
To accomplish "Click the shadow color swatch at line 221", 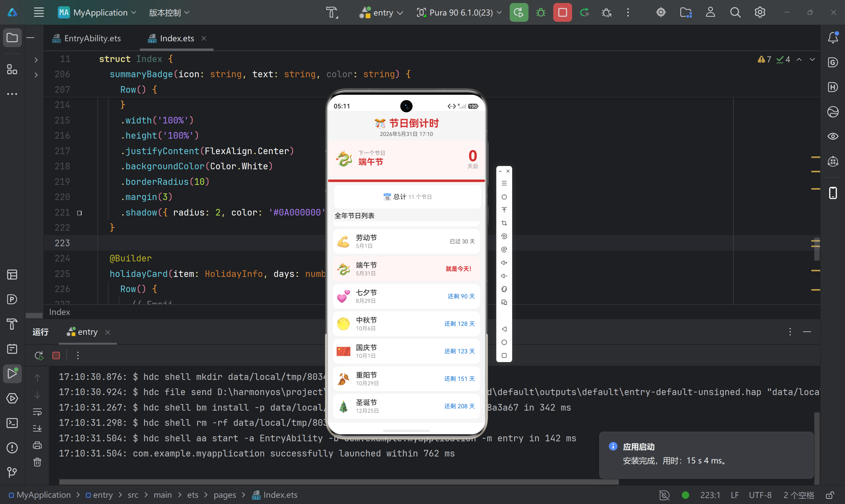I will tap(80, 213).
